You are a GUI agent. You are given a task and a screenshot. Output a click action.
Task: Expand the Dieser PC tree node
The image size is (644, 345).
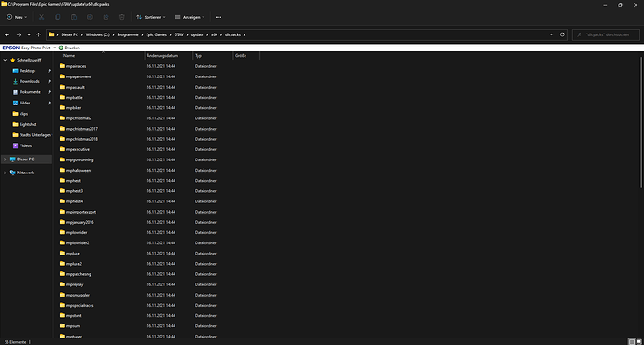coord(5,159)
